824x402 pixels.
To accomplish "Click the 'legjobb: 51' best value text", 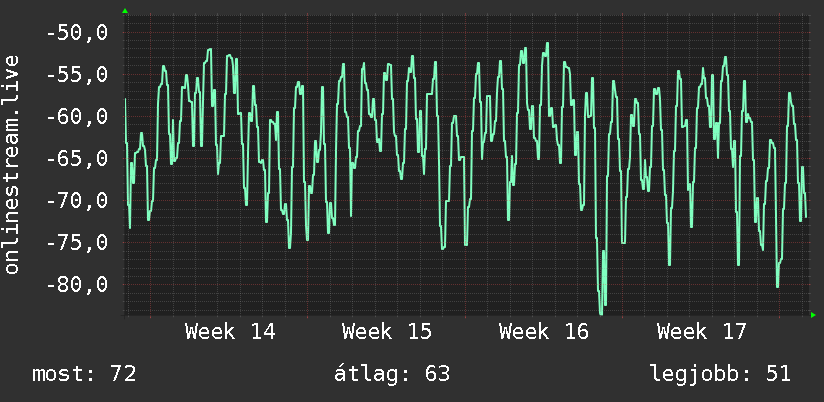I will [720, 374].
